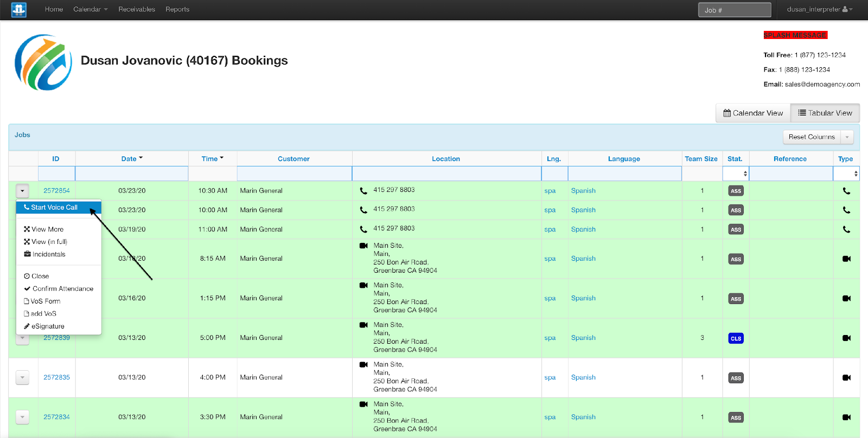Screen dimensions: 868x438
Task: Click the blue CLS status badge
Action: pyautogui.click(x=736, y=338)
